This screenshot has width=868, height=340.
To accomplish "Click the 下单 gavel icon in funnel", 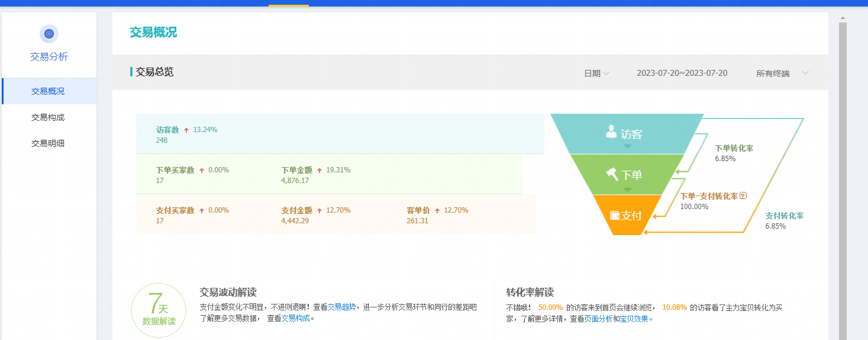I will click(x=612, y=174).
